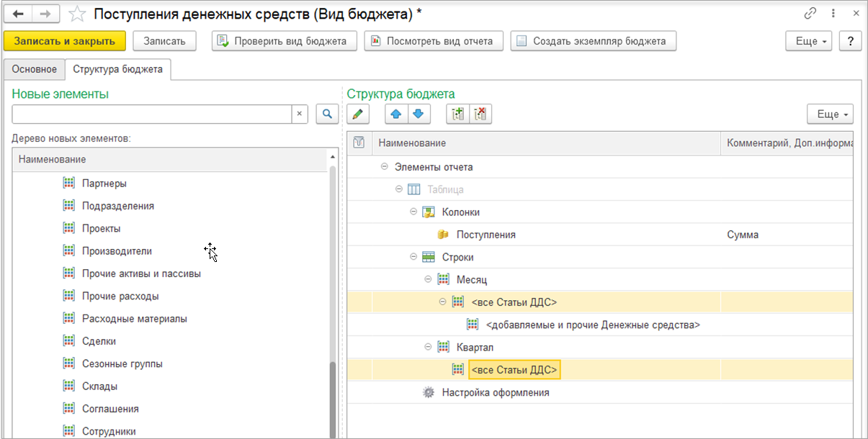Click the Проверить вид бюджета button
The image size is (868, 439).
[x=285, y=41]
